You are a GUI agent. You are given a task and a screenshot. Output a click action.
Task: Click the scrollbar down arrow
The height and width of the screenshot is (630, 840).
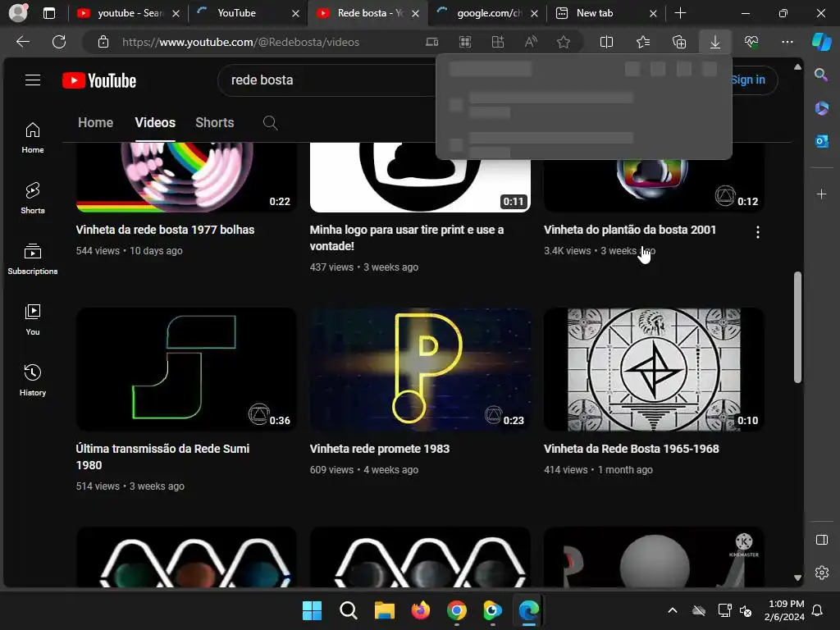797,578
